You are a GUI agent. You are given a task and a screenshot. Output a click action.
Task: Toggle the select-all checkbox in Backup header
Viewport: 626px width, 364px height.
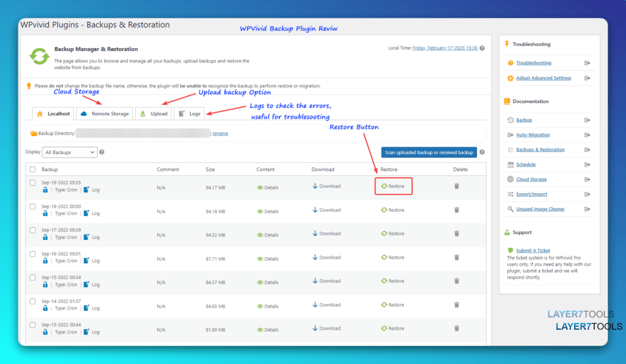point(33,169)
